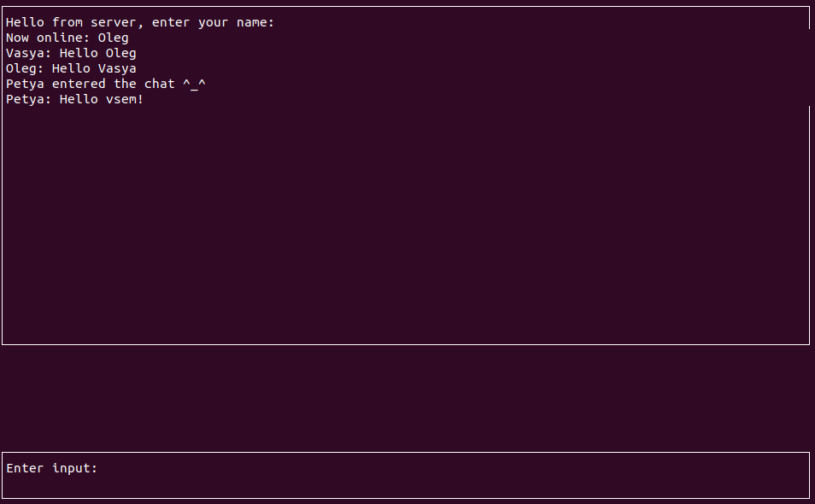Click the chat panel's bottom border
This screenshot has width=815, height=504.
[x=406, y=344]
